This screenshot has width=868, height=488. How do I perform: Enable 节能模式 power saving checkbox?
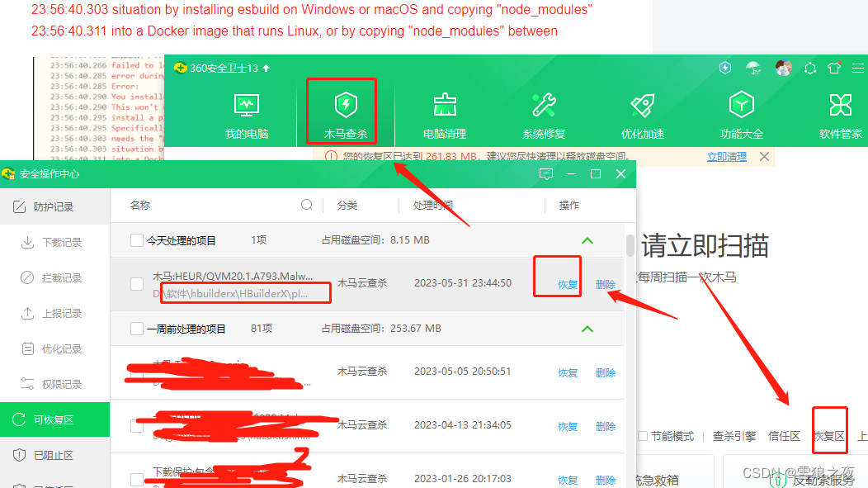click(641, 435)
